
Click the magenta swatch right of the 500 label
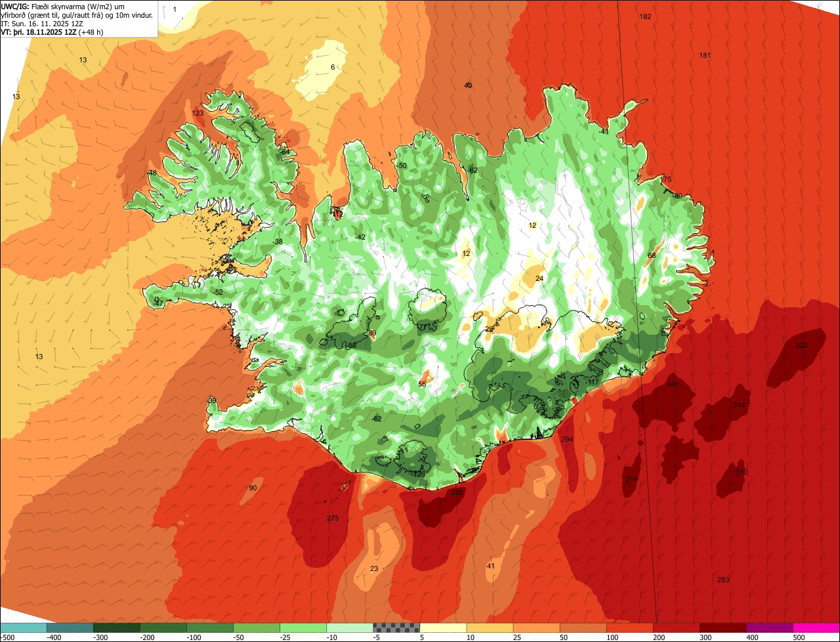tap(816, 628)
